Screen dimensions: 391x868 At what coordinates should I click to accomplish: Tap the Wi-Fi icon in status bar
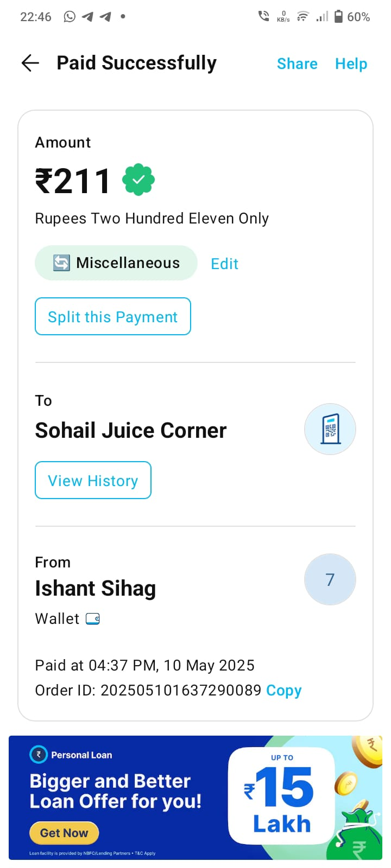coord(303,17)
